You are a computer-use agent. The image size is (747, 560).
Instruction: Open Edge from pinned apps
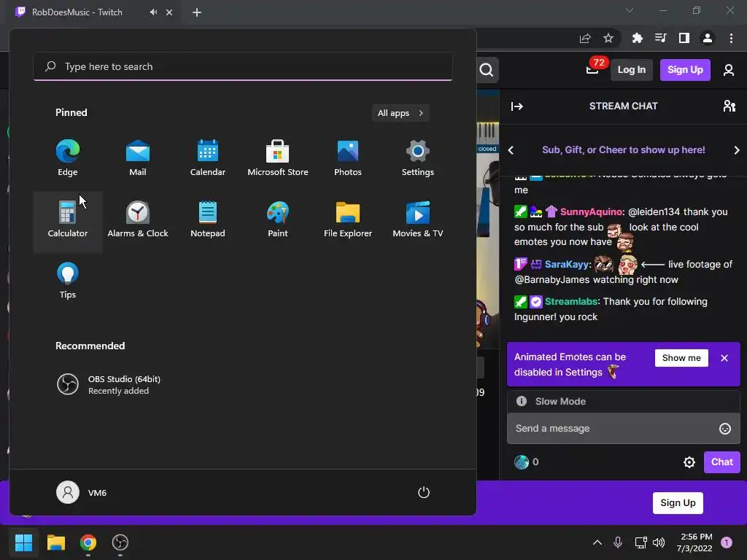(x=68, y=158)
